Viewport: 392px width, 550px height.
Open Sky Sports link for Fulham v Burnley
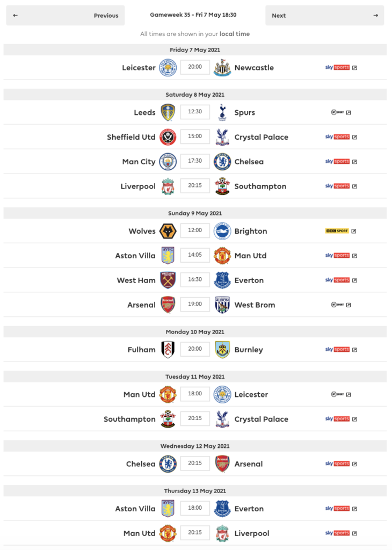coord(341,350)
